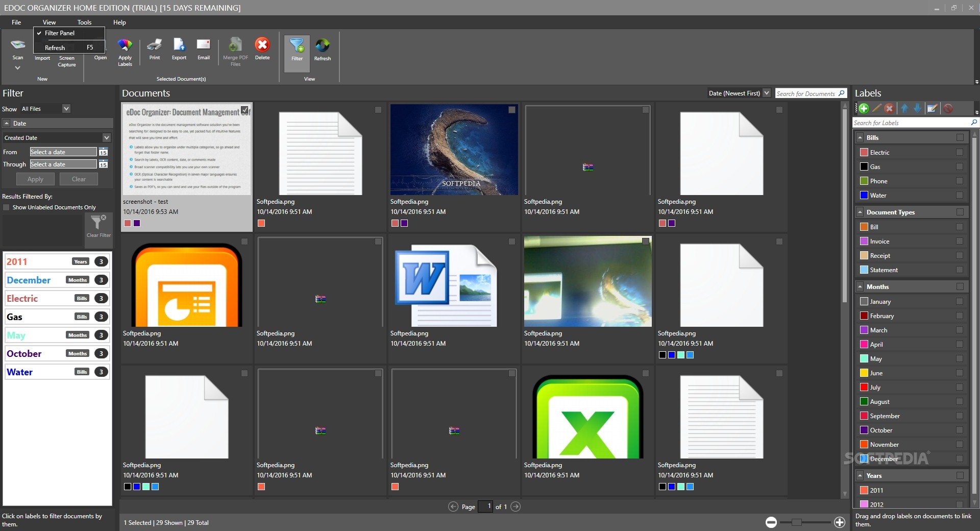The height and width of the screenshot is (531, 980).
Task: Click pencil edit label icon
Action: click(x=876, y=108)
